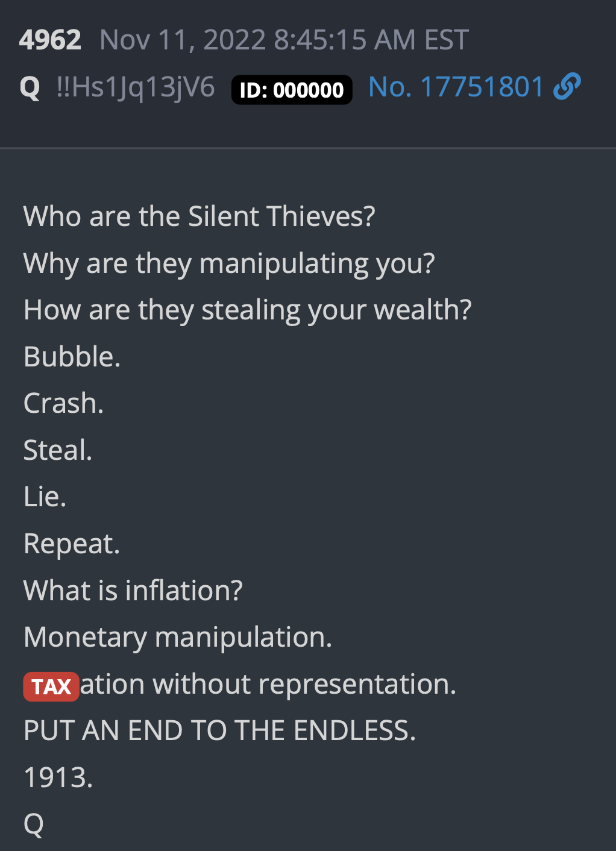
Task: Click the tripcode !!Hs1Jq13jV6
Action: [136, 87]
